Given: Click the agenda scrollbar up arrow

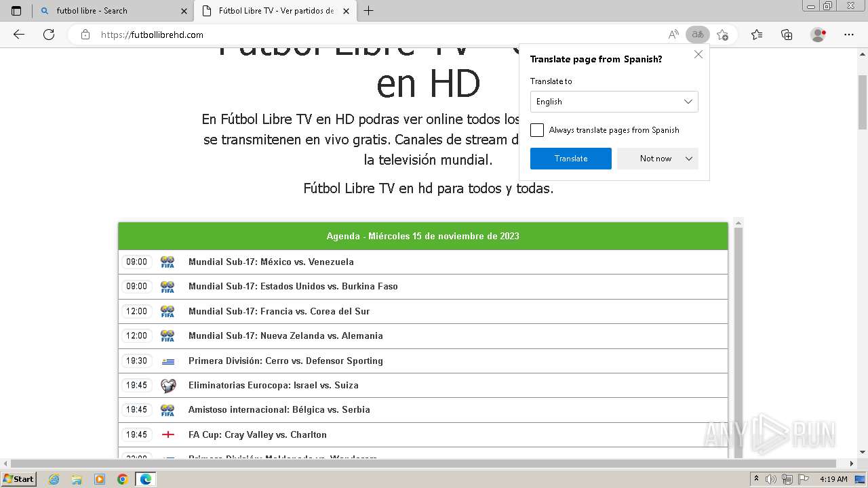Looking at the screenshot, I should [x=738, y=222].
